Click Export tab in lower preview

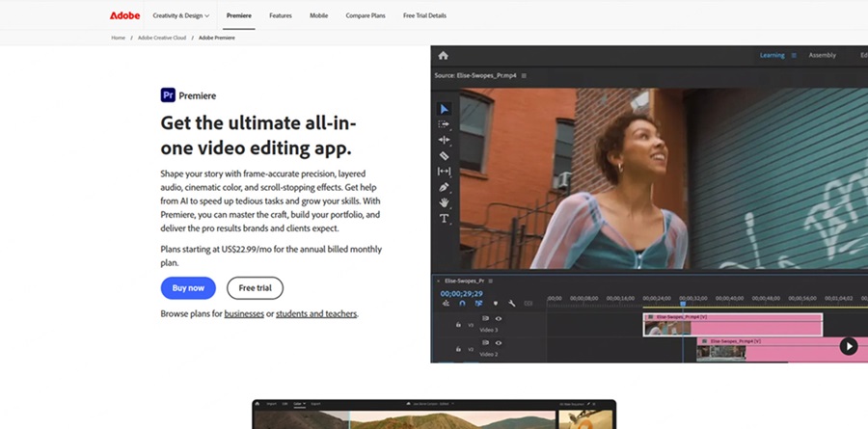[x=315, y=404]
